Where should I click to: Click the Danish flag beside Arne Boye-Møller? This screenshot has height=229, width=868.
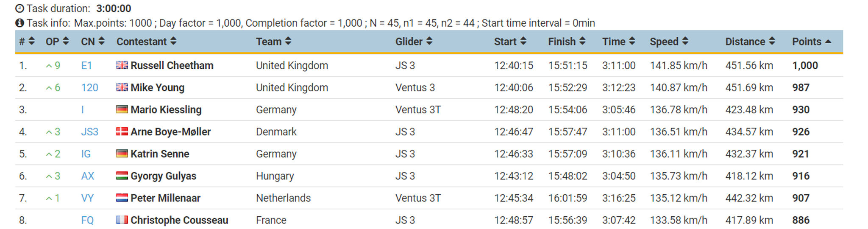pos(122,132)
